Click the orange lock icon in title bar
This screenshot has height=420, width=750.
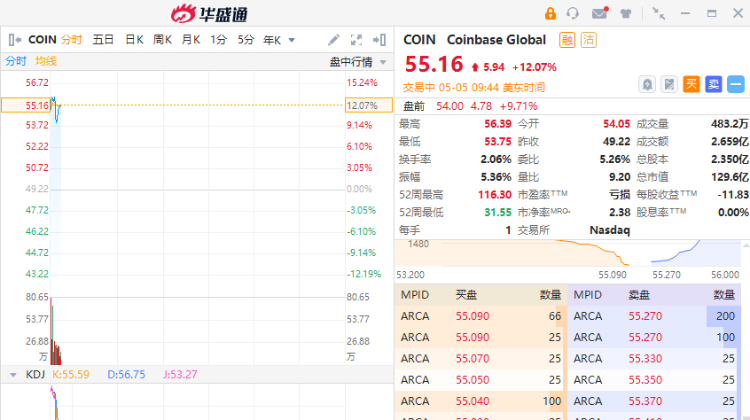click(550, 13)
